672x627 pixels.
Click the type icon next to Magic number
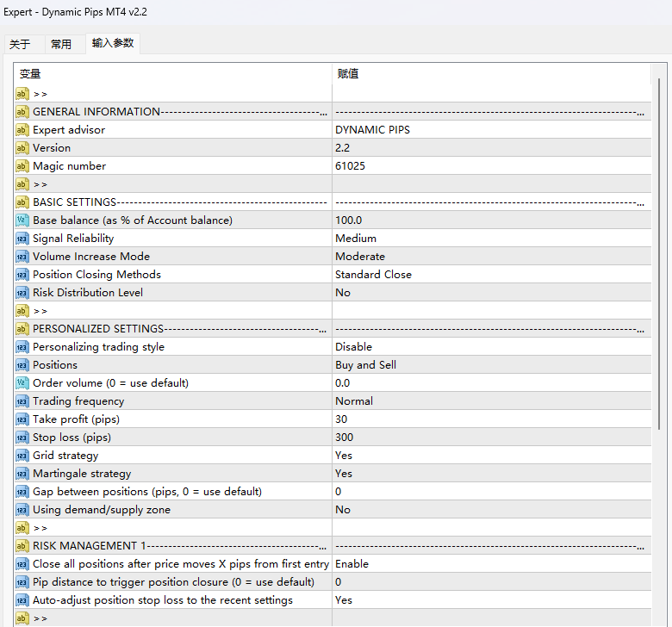22,166
